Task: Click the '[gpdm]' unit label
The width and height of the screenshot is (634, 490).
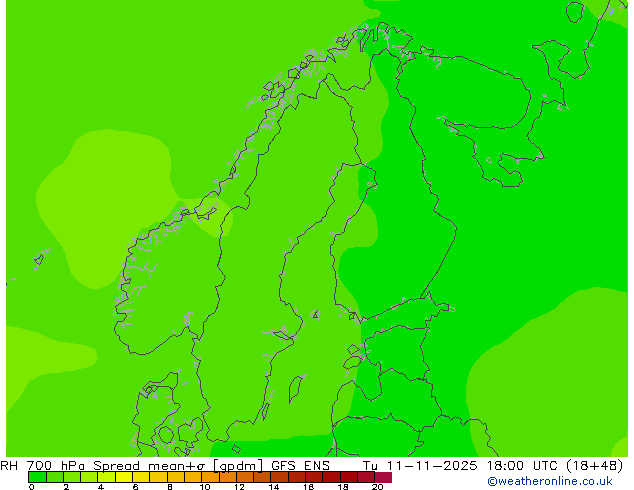Action: [x=238, y=466]
